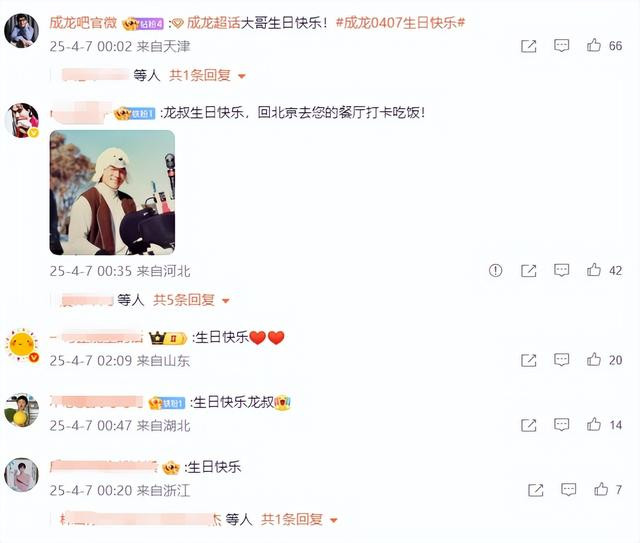640x543 pixels.
Task: Open the sun avatar profile picture
Action: tap(22, 345)
